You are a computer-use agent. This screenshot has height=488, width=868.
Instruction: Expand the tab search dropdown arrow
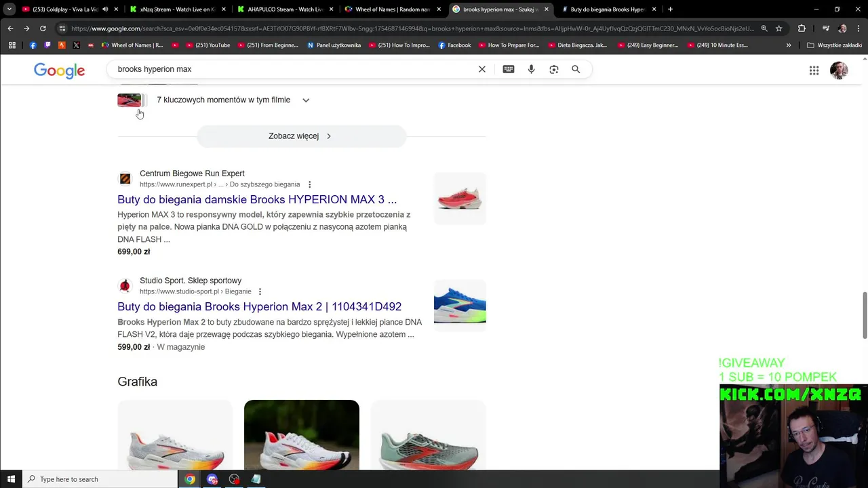[x=9, y=9]
